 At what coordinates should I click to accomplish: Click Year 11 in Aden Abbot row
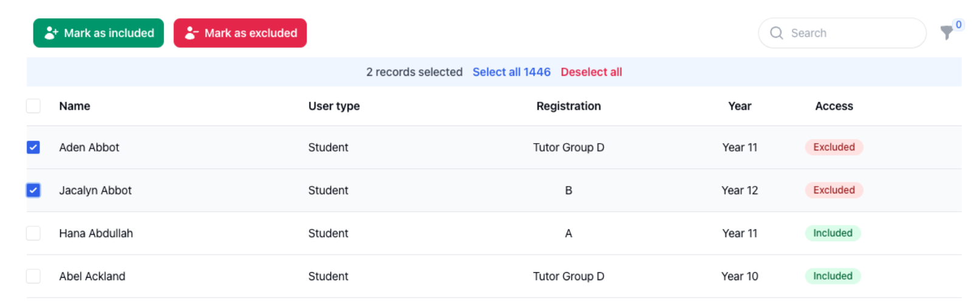[740, 147]
